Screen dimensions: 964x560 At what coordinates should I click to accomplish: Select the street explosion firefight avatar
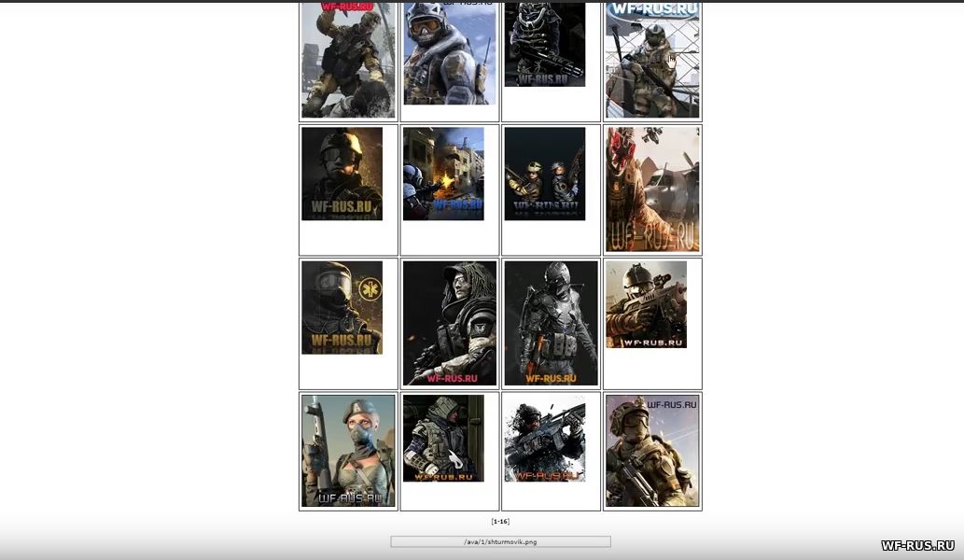443,174
